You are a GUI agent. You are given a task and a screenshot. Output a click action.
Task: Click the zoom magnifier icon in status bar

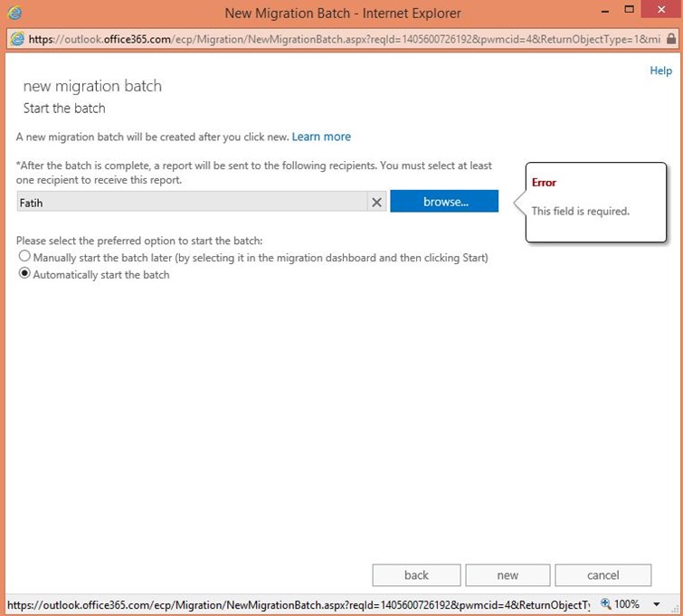pos(605,604)
